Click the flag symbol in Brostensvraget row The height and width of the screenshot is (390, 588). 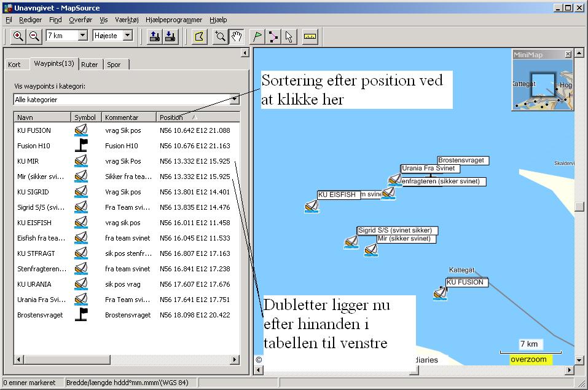81,314
